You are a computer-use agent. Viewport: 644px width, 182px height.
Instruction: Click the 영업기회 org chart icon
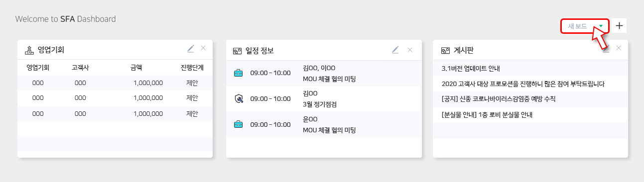point(29,50)
